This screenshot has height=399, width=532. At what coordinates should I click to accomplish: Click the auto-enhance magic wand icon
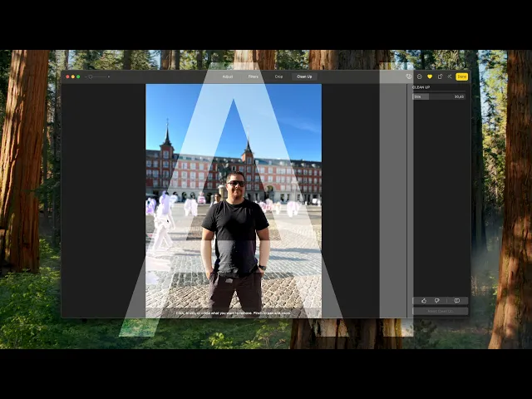pyautogui.click(x=450, y=76)
